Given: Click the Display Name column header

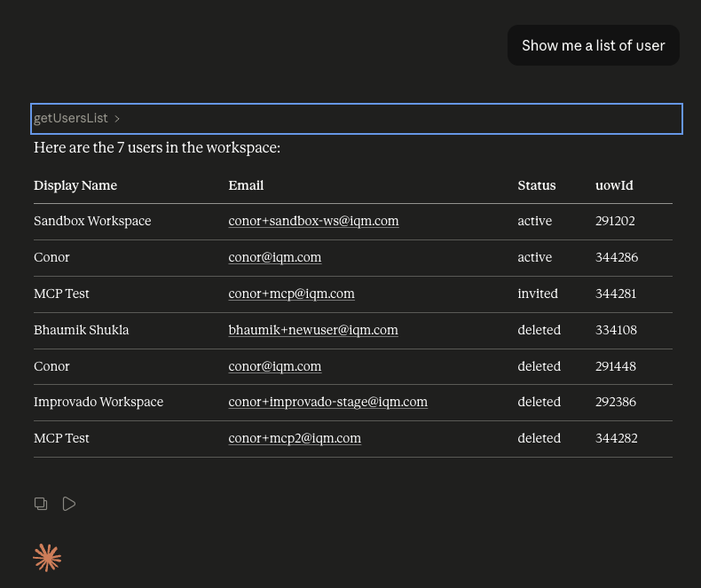Looking at the screenshot, I should click(x=75, y=185).
